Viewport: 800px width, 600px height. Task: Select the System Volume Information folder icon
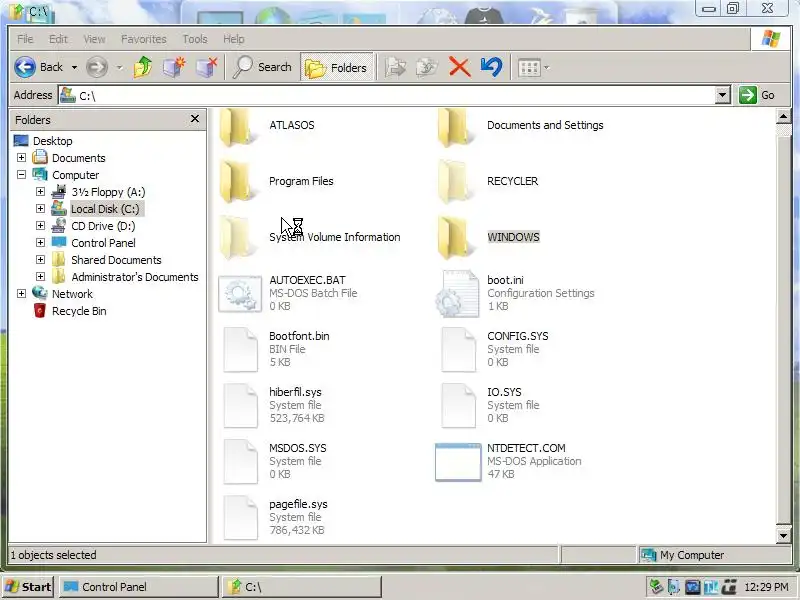coord(236,238)
